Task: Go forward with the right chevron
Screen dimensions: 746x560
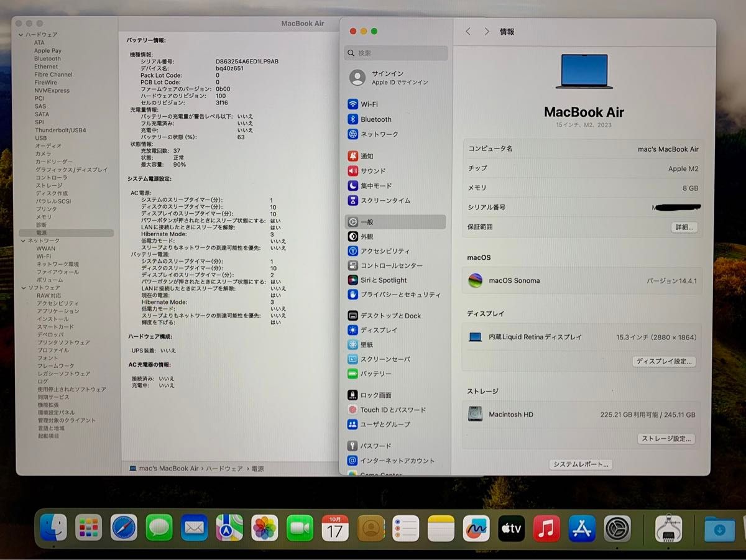Action: coord(487,32)
